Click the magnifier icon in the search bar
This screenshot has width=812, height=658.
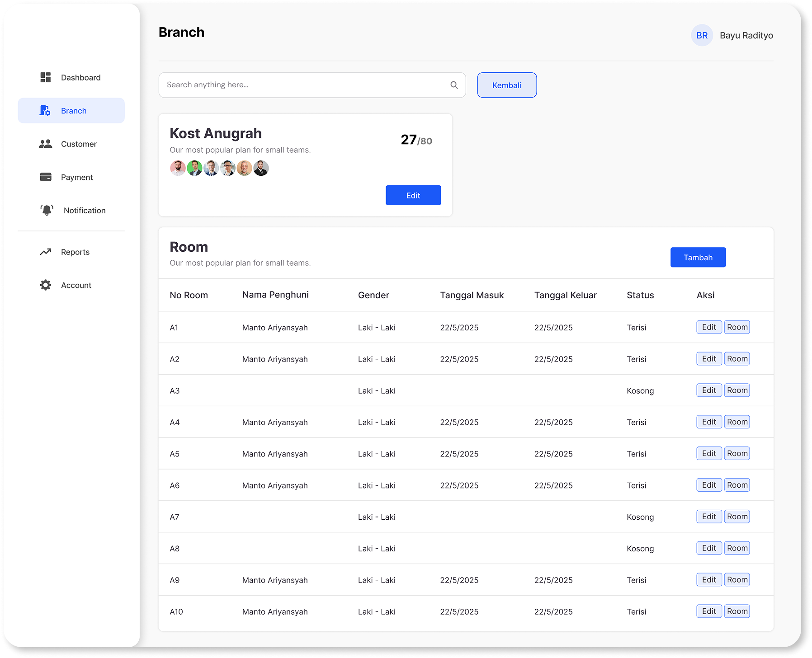(x=454, y=85)
